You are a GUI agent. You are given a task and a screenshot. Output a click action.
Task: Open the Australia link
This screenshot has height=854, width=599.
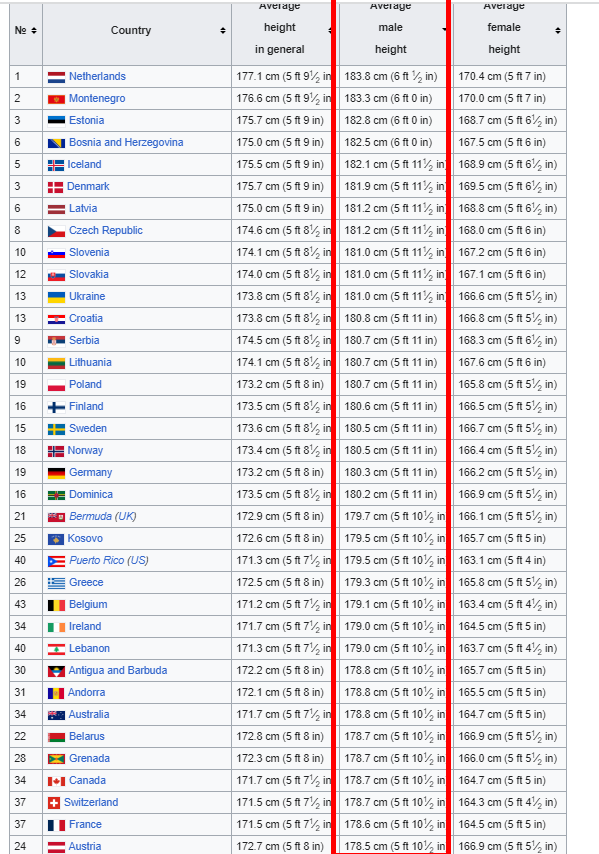pyautogui.click(x=89, y=715)
